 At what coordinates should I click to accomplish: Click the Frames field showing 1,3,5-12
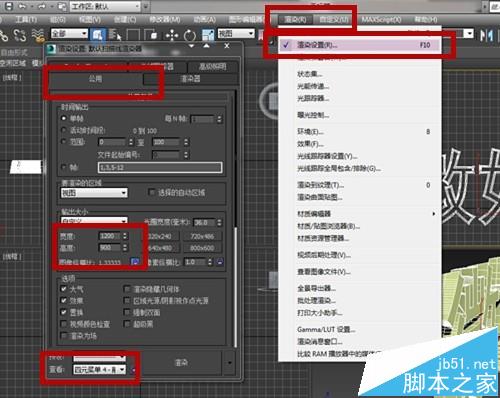coord(160,167)
